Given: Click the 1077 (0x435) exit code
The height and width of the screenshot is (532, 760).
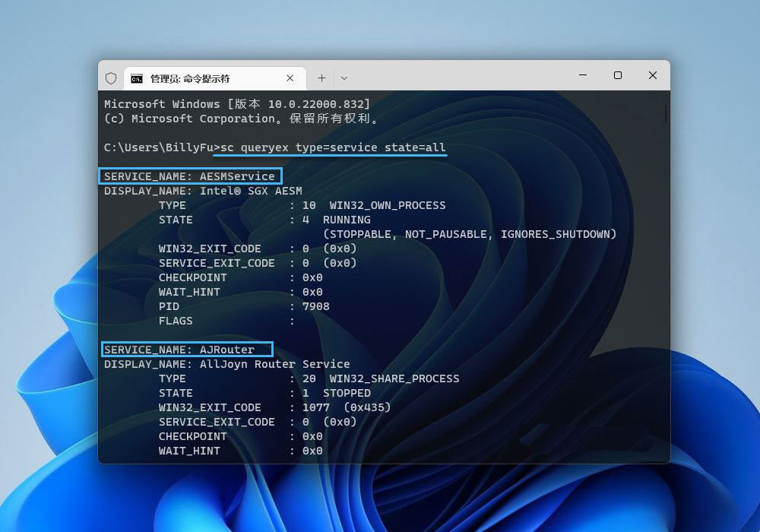Looking at the screenshot, I should point(346,407).
